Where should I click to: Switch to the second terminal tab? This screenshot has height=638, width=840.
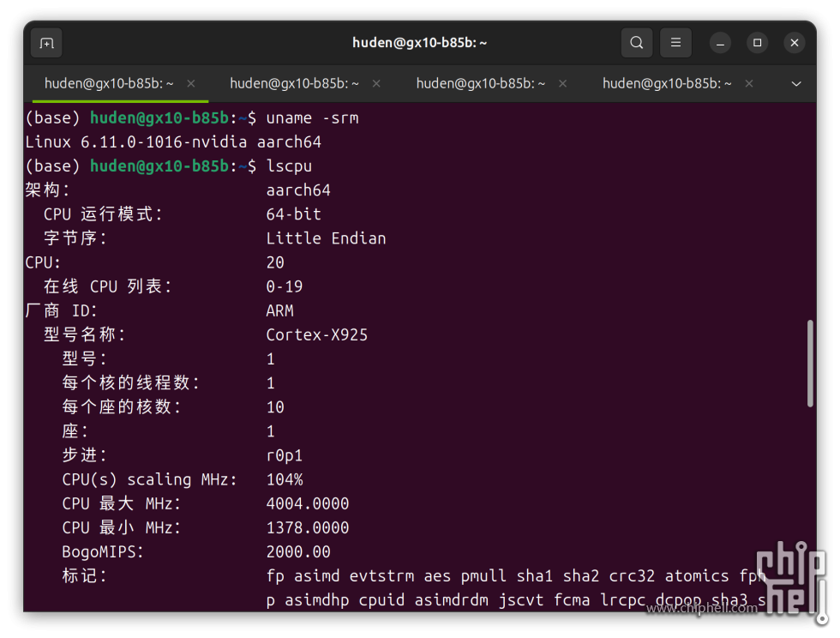[295, 83]
